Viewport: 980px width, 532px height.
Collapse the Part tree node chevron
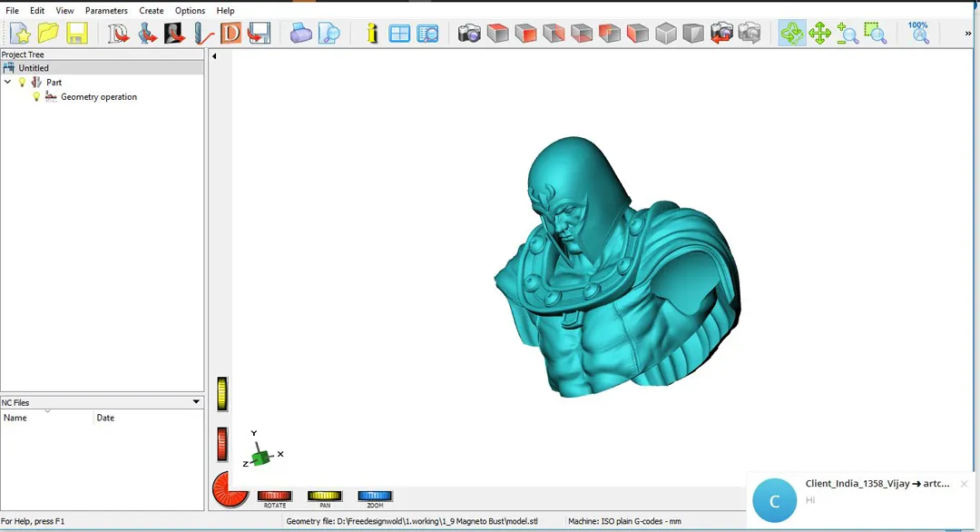(7, 82)
